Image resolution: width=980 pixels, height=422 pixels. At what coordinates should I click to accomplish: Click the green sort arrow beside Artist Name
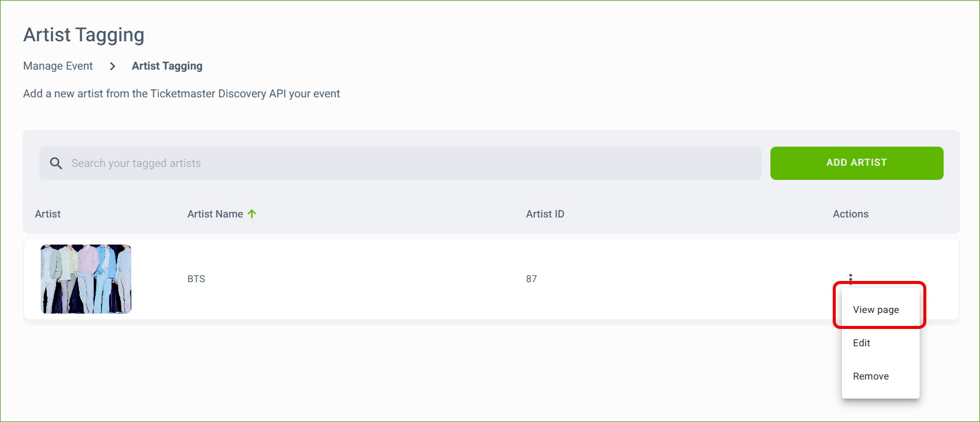tap(251, 214)
